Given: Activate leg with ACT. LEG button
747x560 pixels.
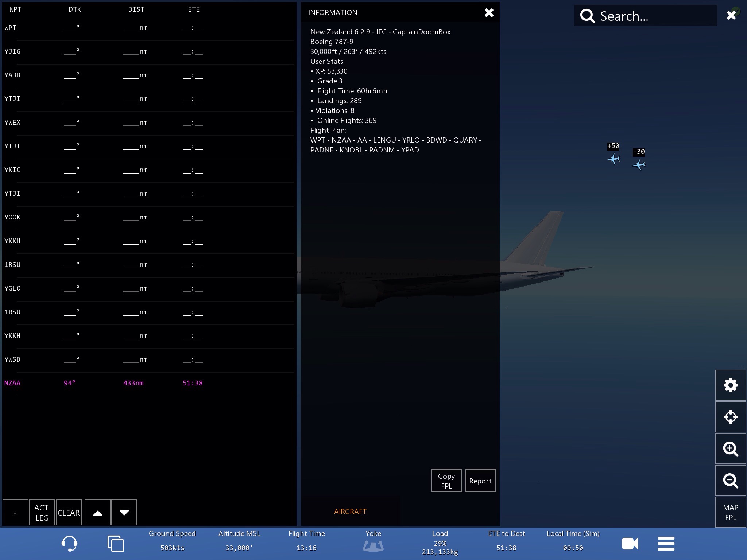Looking at the screenshot, I should (x=42, y=513).
